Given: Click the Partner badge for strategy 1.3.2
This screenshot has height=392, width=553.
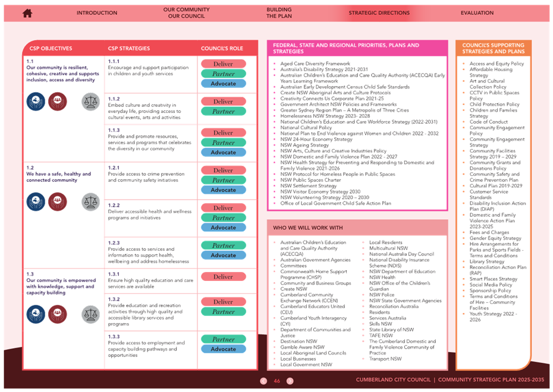Looking at the screenshot, I should pos(223,312).
